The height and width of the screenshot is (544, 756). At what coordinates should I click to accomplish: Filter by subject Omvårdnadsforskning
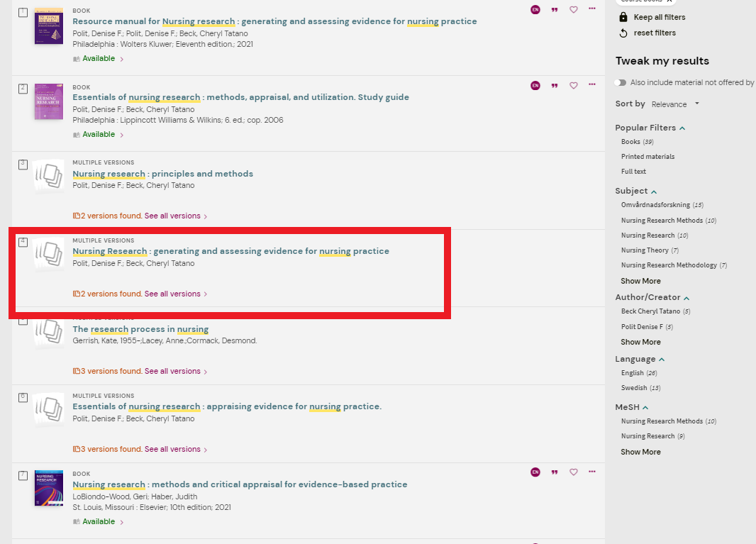(x=662, y=205)
